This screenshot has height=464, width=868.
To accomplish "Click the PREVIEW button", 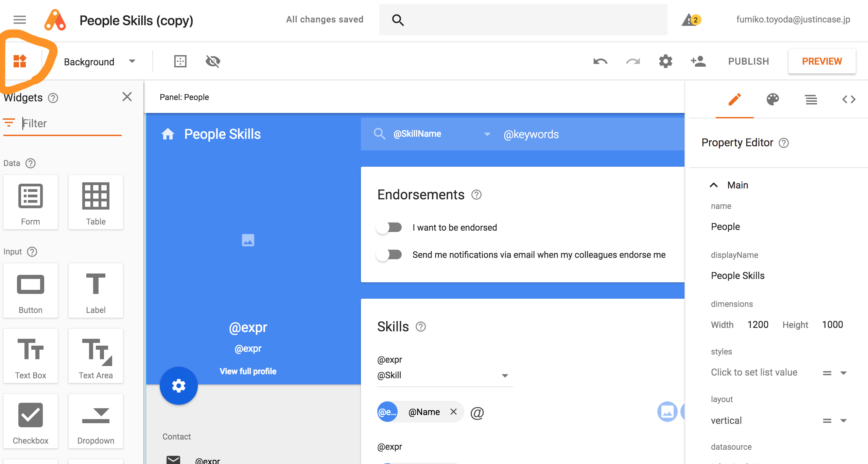I will (x=822, y=62).
